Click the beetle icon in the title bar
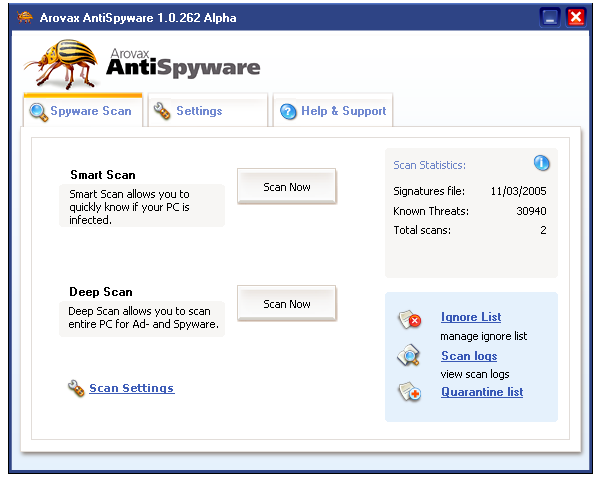The width and height of the screenshot is (599, 478). coord(25,17)
